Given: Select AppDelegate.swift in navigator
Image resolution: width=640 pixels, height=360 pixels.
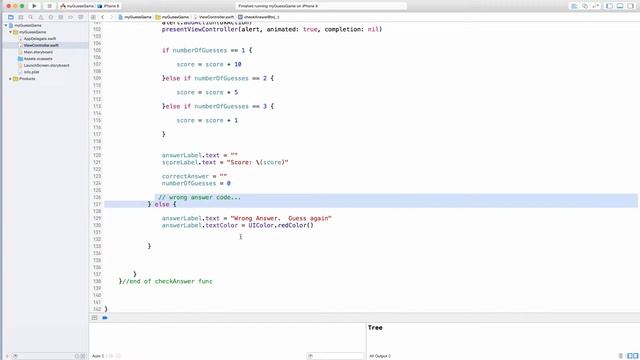Looking at the screenshot, I should click(40, 39).
